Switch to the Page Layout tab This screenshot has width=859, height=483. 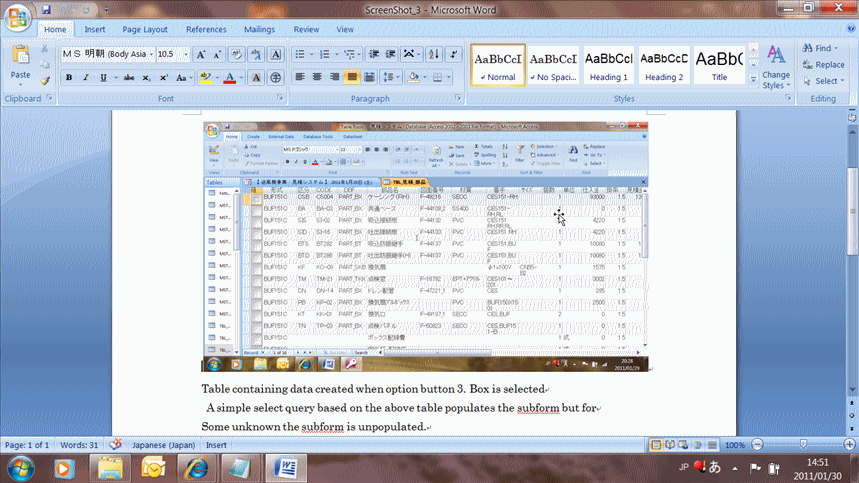145,30
